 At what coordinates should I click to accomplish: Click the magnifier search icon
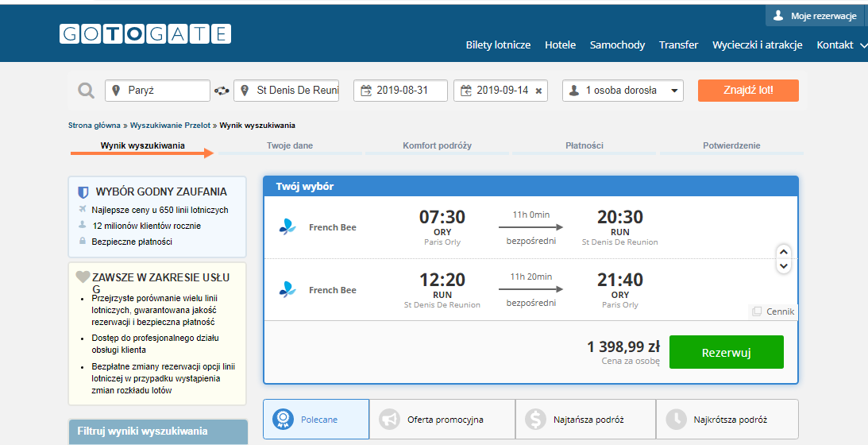pyautogui.click(x=86, y=91)
